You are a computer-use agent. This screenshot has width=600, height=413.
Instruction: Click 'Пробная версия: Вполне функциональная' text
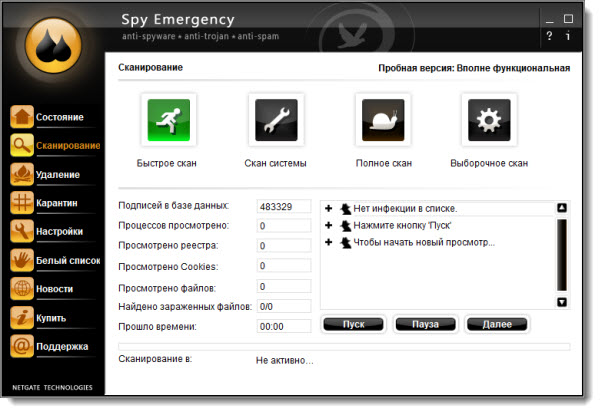tap(474, 68)
